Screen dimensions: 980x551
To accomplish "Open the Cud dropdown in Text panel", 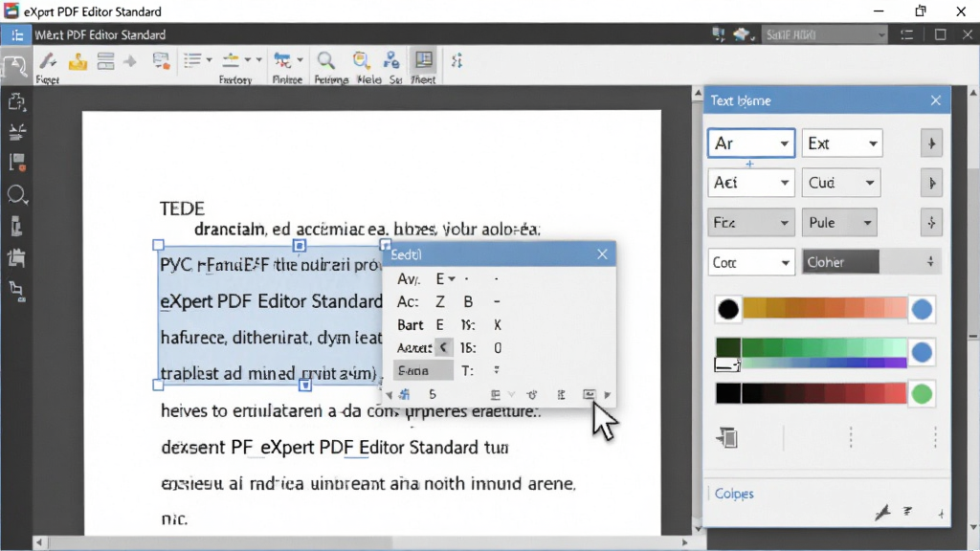I will coord(842,183).
